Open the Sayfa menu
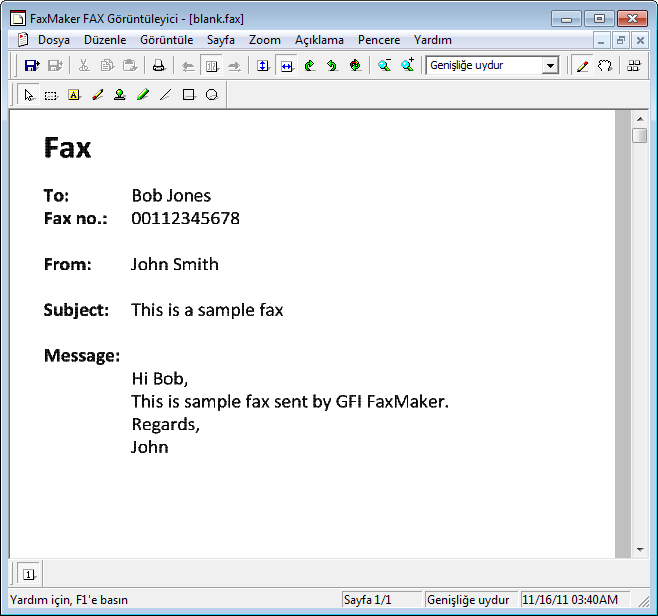The image size is (658, 616). coord(221,40)
